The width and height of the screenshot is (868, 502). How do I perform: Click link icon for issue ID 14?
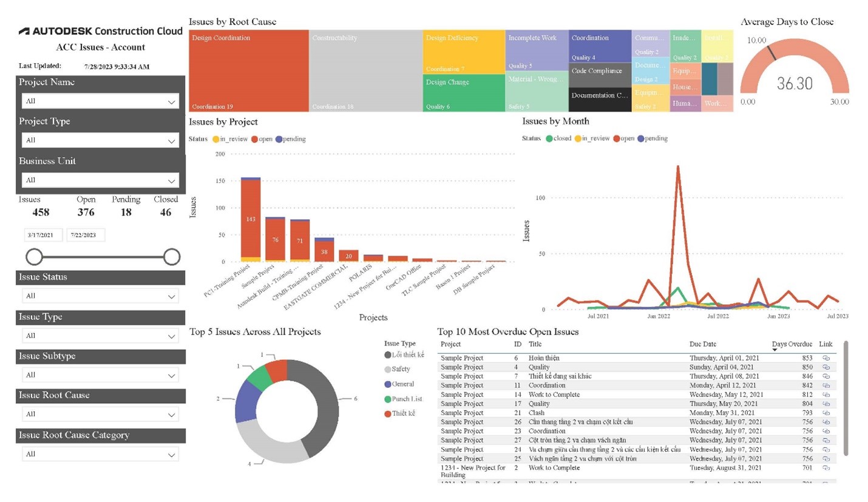pos(826,395)
